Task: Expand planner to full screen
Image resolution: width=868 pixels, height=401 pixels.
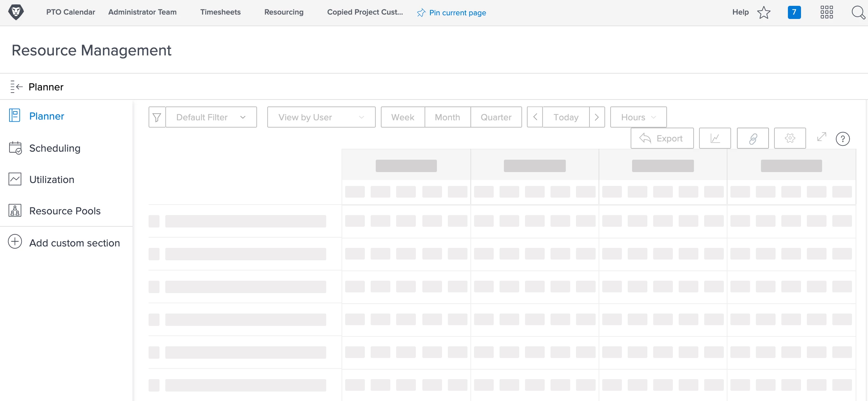Action: (x=821, y=137)
